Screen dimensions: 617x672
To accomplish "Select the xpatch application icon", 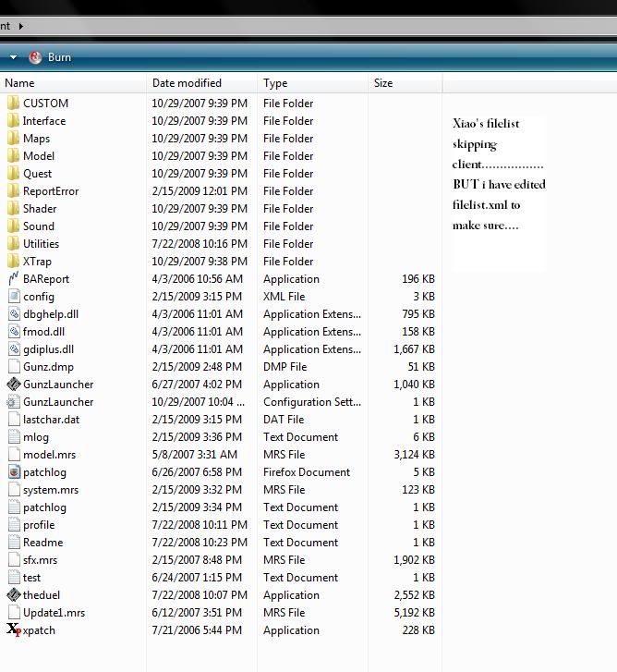I will (x=14, y=630).
